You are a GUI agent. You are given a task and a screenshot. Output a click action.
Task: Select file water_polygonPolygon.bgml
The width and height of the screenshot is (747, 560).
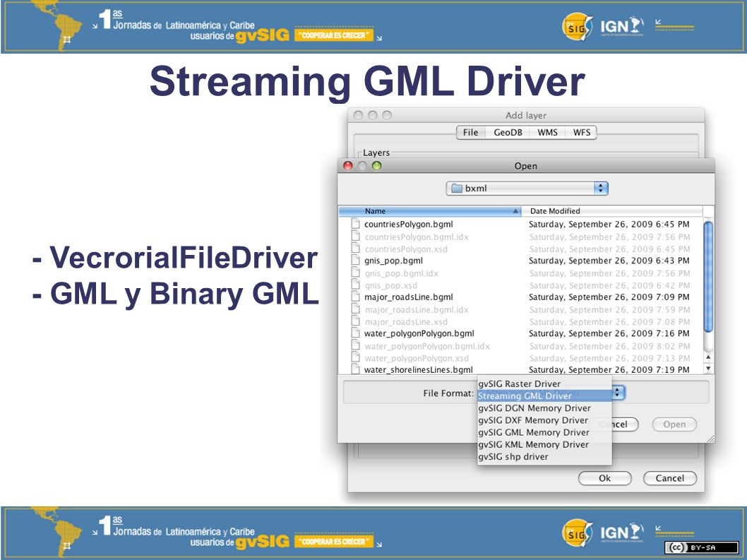(x=419, y=333)
